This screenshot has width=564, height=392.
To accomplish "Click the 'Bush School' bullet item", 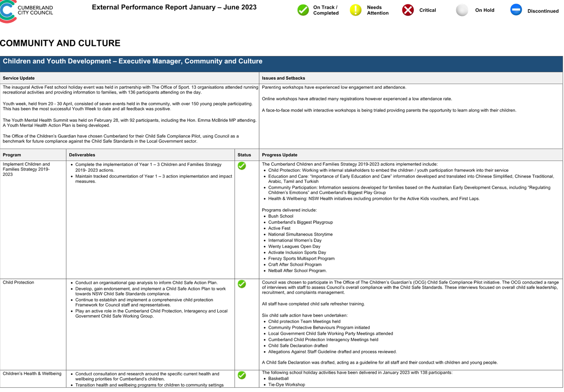I will click(x=281, y=216).
